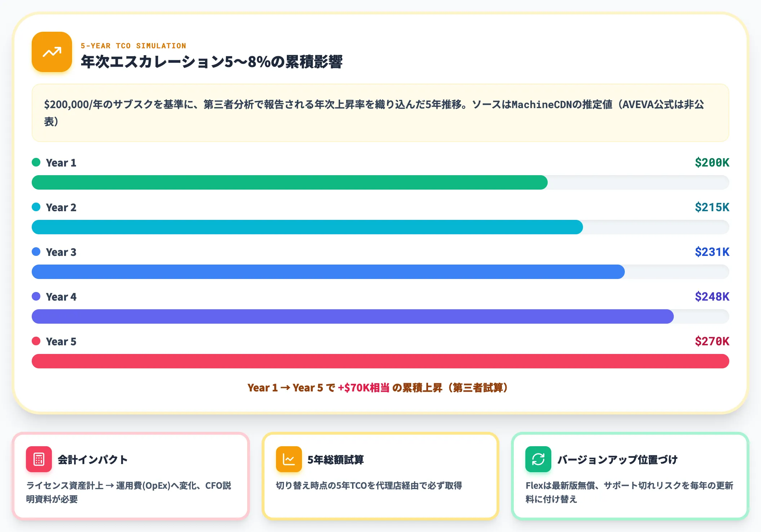
Task: Click the Year 5 label
Action: tap(61, 342)
